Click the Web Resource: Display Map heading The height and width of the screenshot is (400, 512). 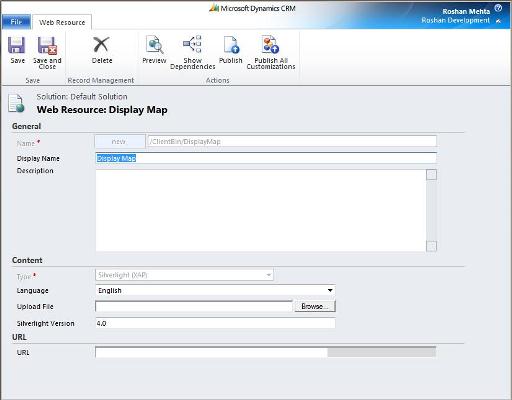pos(102,110)
